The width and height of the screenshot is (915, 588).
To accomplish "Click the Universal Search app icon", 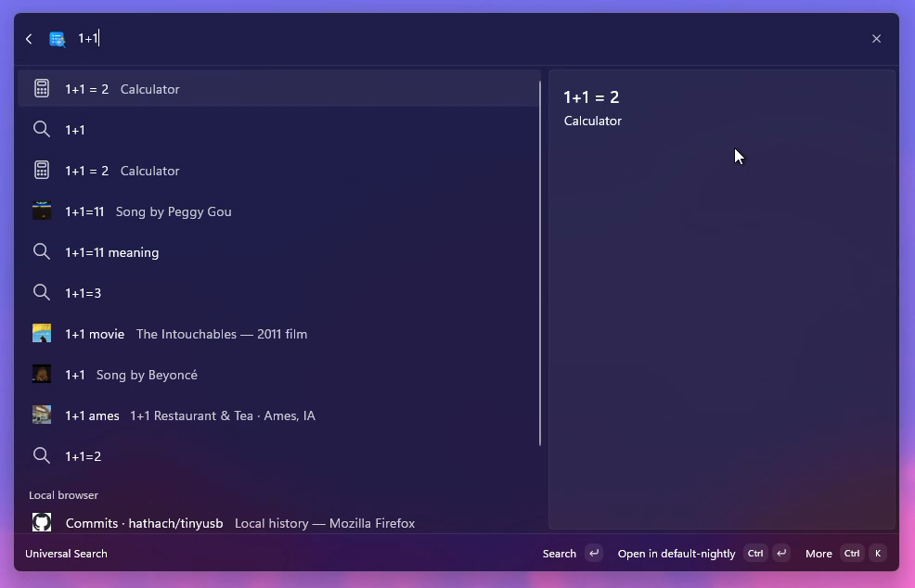I will [x=58, y=39].
